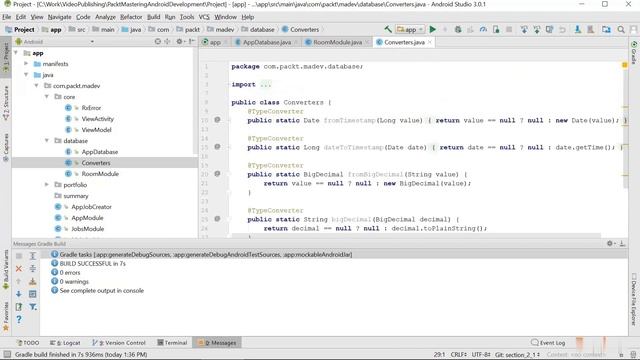Open Search Everywhere magnifier icon
Viewport: 640px width, 360px height.
[621, 29]
